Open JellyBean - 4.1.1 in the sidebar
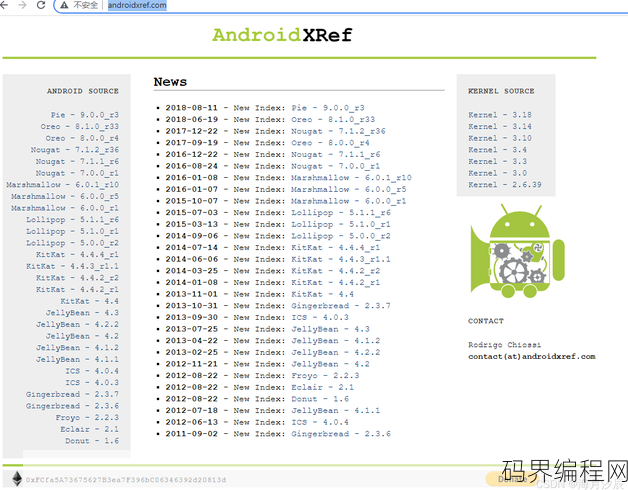Viewport: 628px width, 490px height. point(77,359)
